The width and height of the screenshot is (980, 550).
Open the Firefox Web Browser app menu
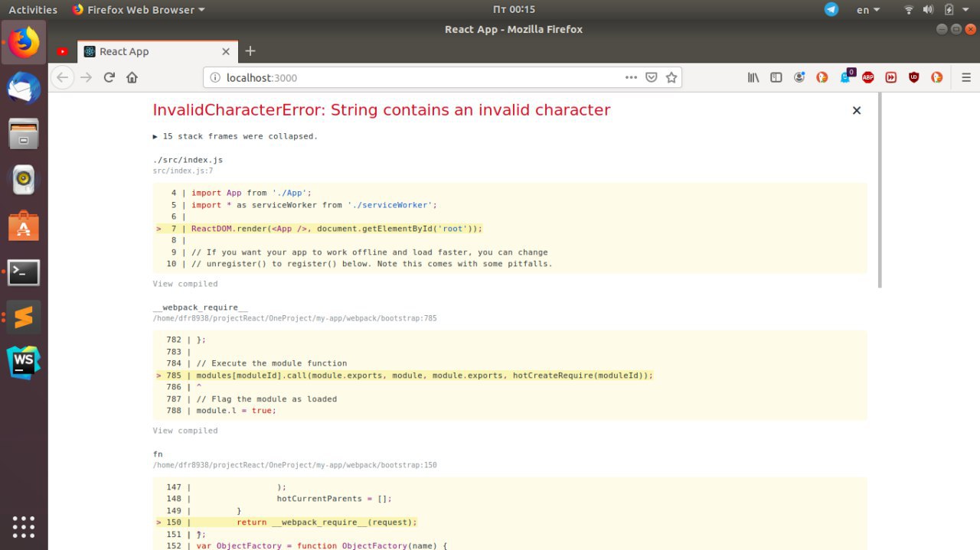[x=139, y=9]
